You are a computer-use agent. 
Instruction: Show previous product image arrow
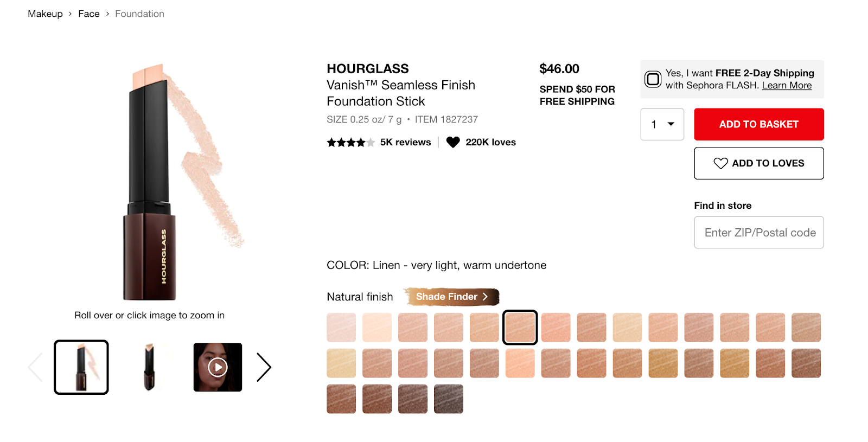(35, 367)
